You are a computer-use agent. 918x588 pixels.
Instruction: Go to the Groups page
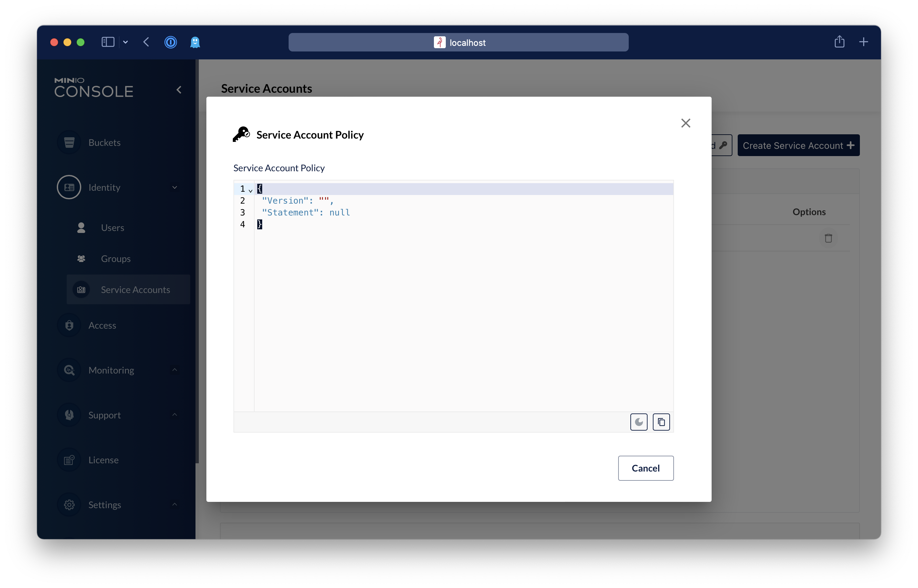point(115,258)
